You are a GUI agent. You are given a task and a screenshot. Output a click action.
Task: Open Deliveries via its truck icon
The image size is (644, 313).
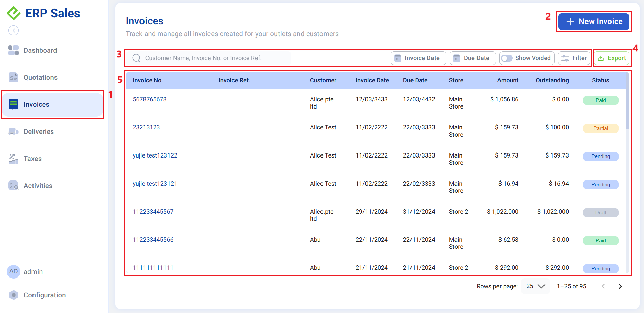[x=13, y=131]
